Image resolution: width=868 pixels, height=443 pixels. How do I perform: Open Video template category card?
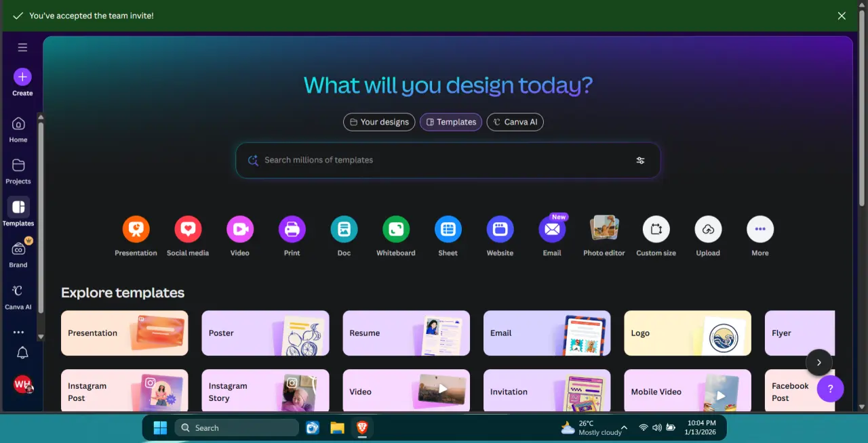coord(406,390)
